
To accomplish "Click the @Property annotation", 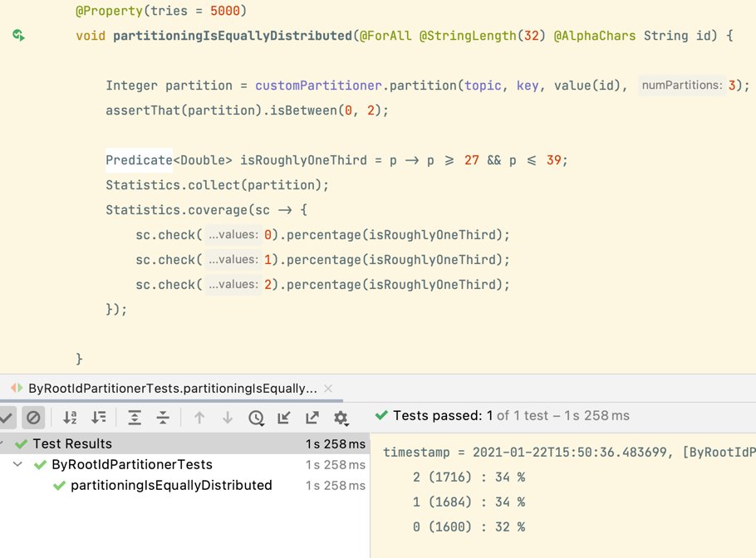I will pyautogui.click(x=109, y=11).
